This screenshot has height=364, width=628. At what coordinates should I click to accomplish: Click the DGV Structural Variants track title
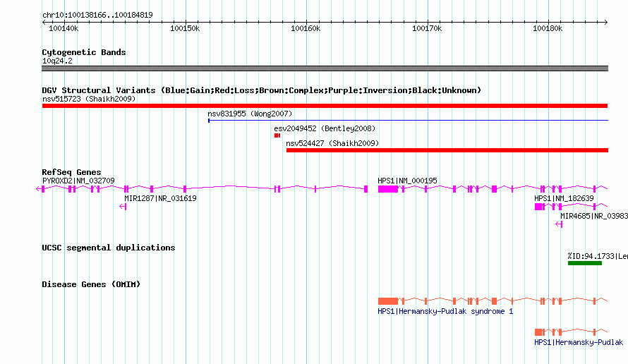(262, 90)
